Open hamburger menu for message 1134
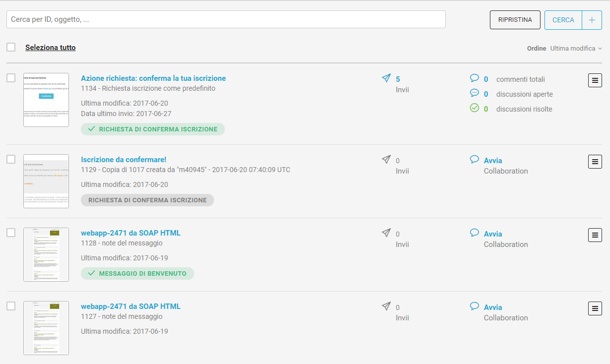Viewport: 610px width, 364px height. (x=595, y=80)
